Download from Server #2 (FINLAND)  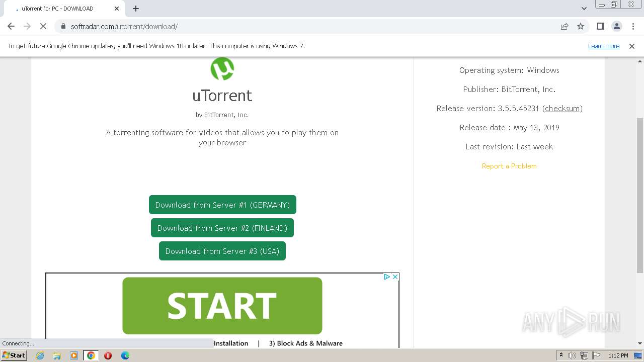[222, 228]
